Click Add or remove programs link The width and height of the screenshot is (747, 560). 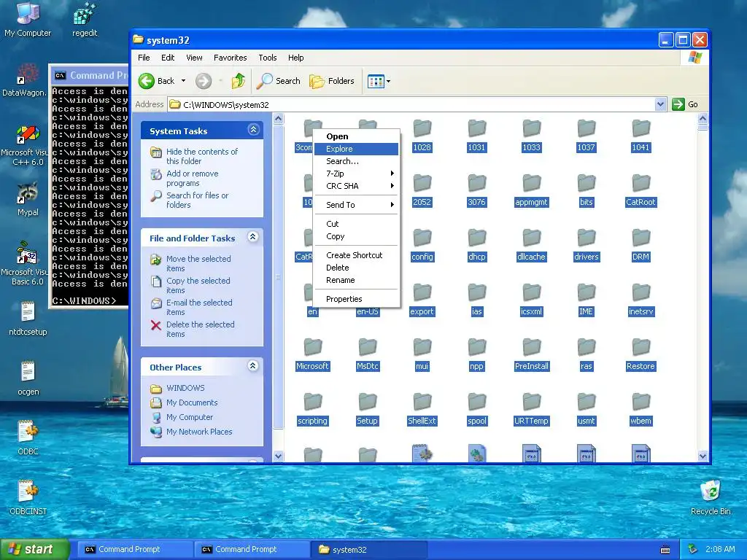click(x=192, y=178)
